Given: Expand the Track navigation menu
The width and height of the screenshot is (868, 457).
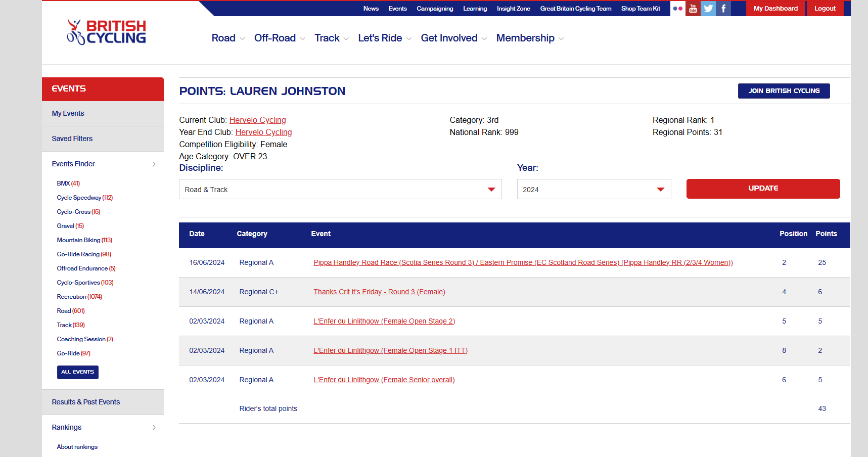Looking at the screenshot, I should tap(331, 38).
